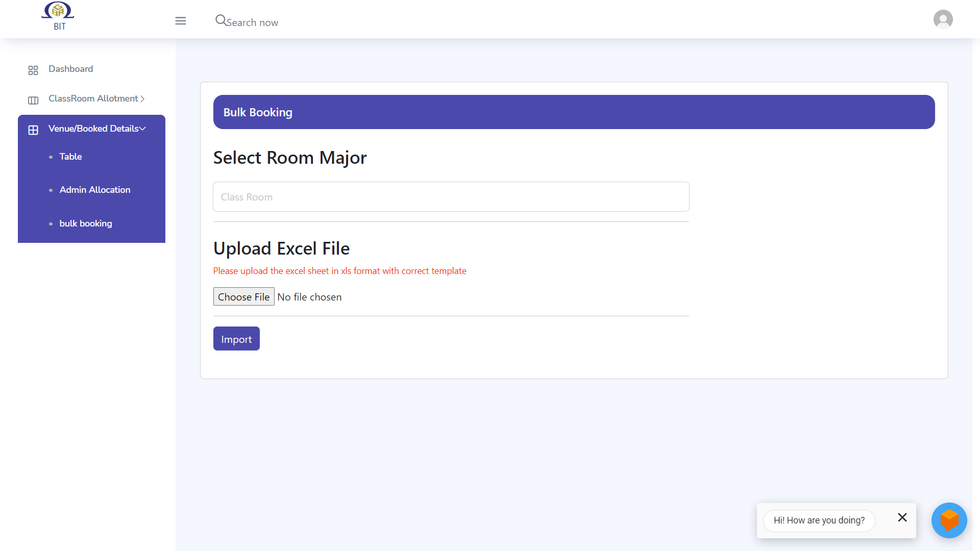The image size is (980, 551).
Task: Click the Dashboard grid icon
Action: tap(33, 70)
